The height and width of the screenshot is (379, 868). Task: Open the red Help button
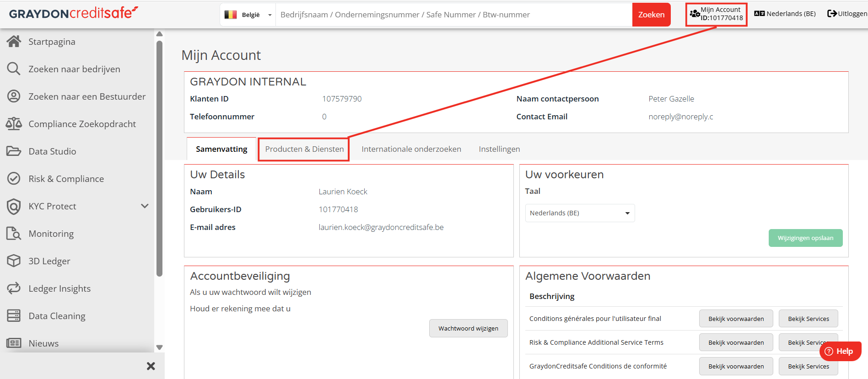point(840,351)
